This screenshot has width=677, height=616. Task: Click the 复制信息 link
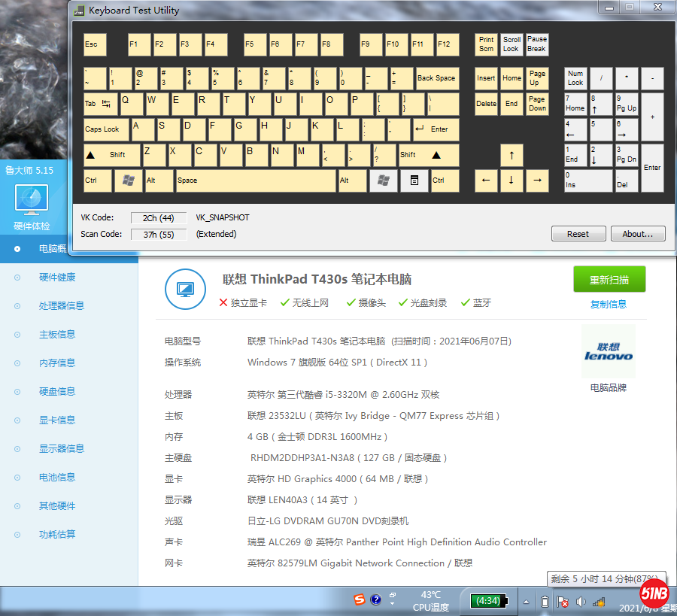pos(609,305)
